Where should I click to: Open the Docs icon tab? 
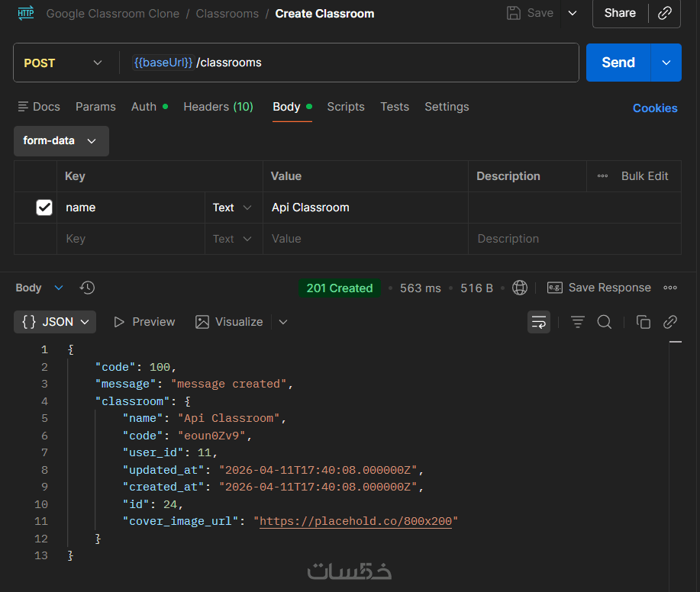click(x=39, y=107)
